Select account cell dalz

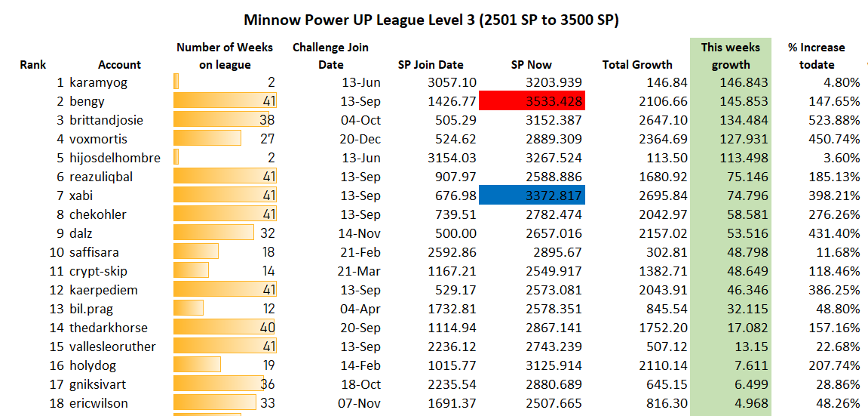(x=82, y=234)
